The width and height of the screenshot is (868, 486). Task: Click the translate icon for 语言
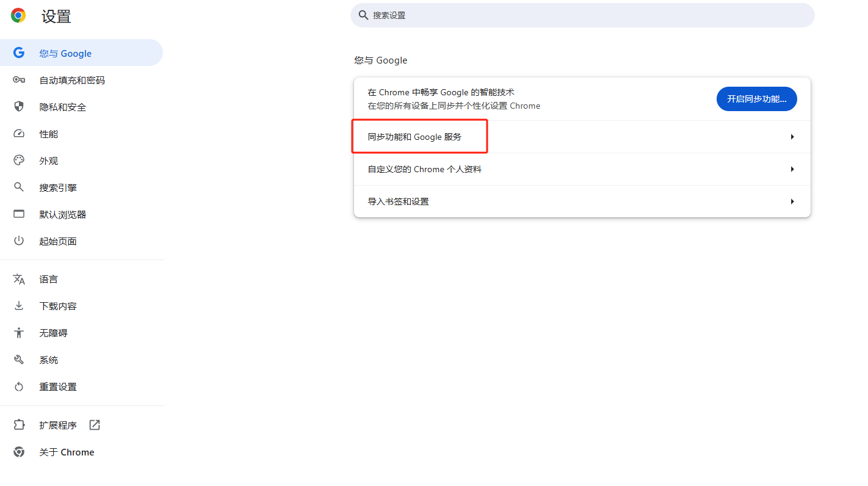[19, 279]
